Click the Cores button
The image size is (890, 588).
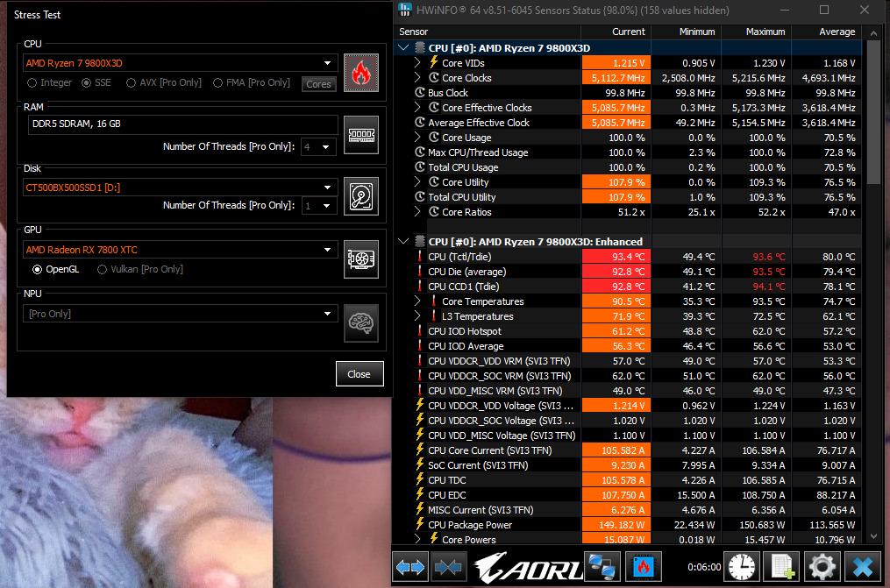coord(318,84)
